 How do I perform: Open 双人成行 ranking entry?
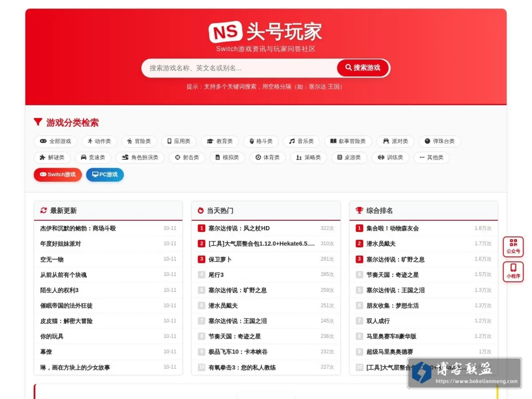[378, 321]
